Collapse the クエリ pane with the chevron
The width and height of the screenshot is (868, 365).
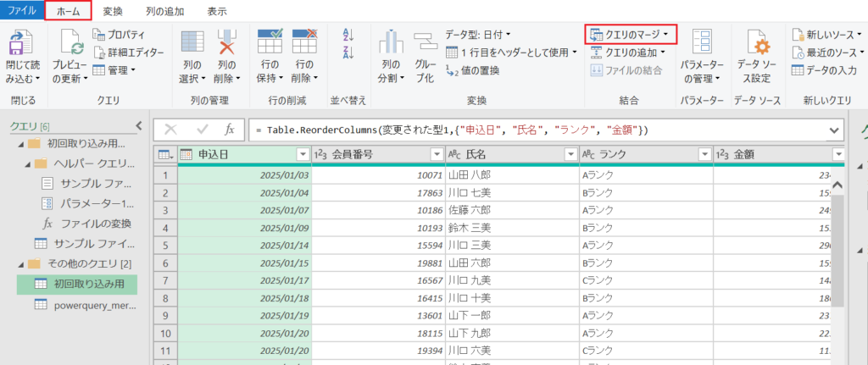[x=139, y=125]
